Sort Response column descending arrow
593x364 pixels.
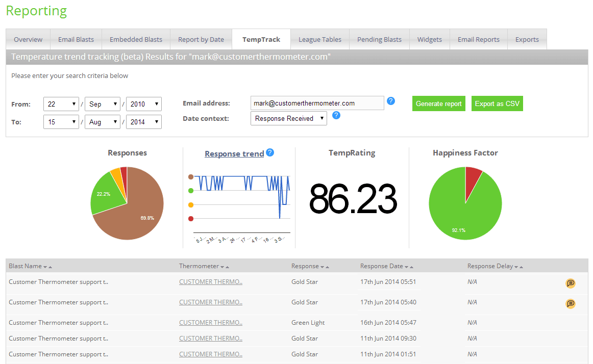click(322, 267)
